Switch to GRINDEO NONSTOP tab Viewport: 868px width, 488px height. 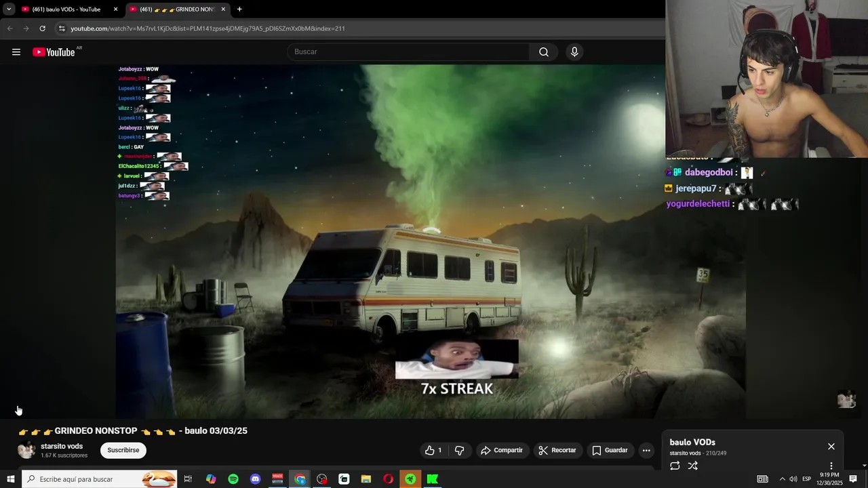point(177,9)
